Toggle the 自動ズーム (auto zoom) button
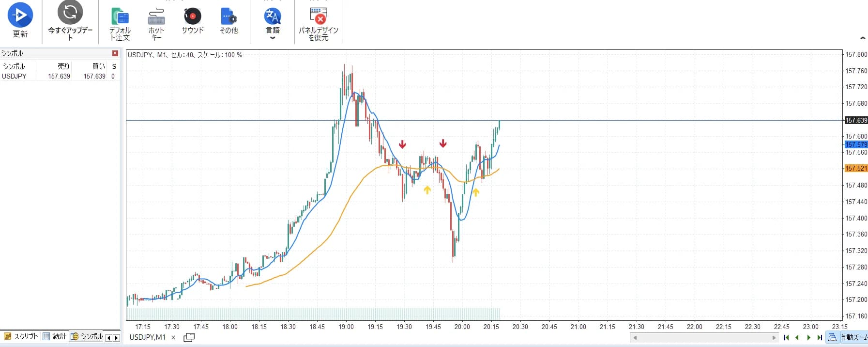Image resolution: width=868 pixels, height=347 pixels. click(x=847, y=337)
